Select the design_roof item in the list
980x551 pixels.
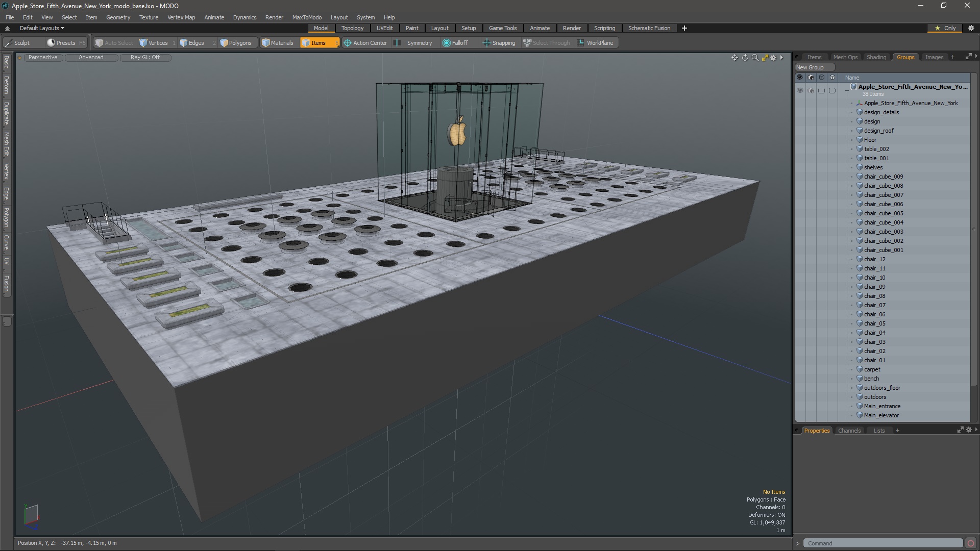coord(878,131)
